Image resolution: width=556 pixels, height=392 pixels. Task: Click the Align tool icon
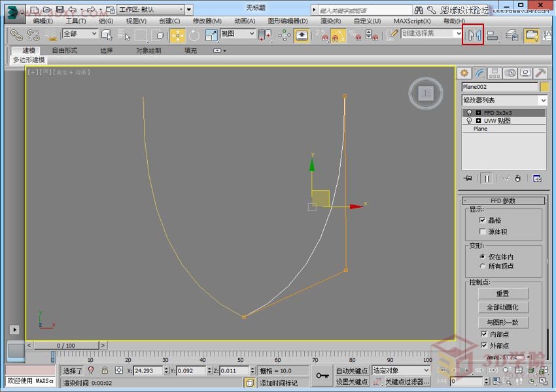coord(492,35)
